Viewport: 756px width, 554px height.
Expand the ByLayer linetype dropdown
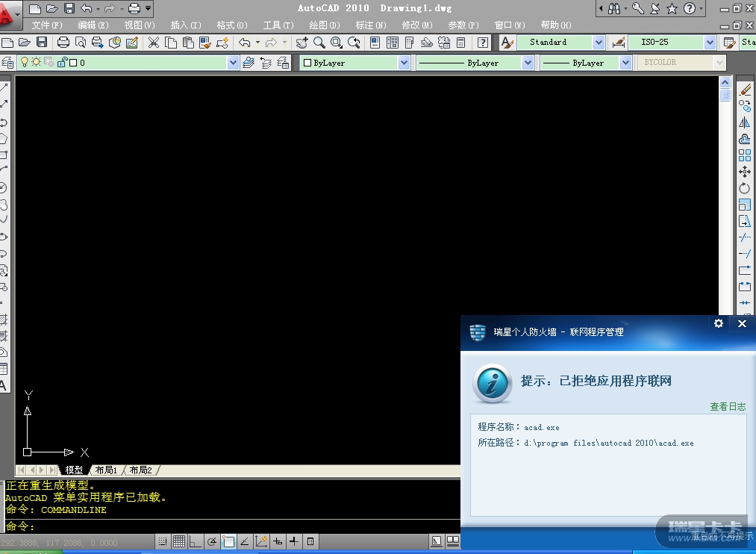pos(528,63)
